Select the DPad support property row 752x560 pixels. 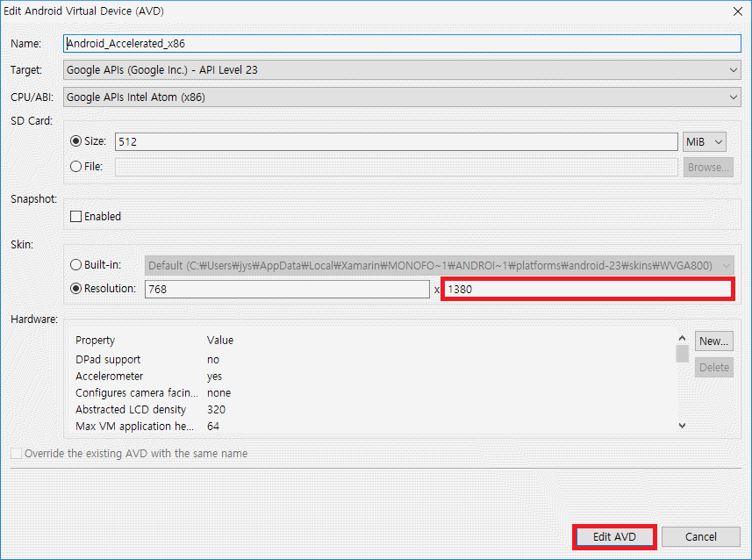click(374, 359)
